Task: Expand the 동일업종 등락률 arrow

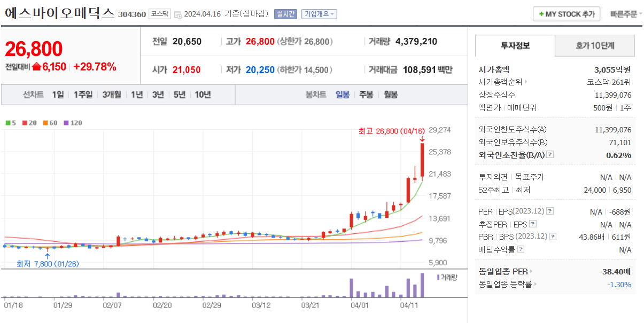Action: (535, 285)
